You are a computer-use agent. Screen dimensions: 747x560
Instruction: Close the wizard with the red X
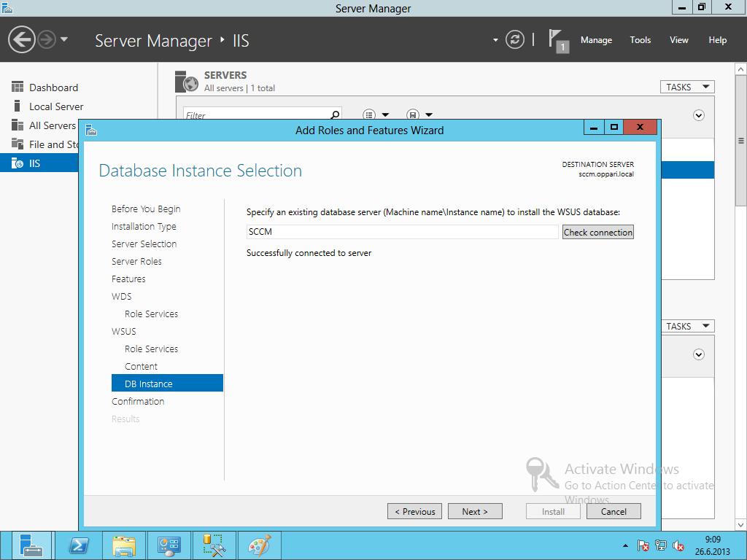pos(640,127)
